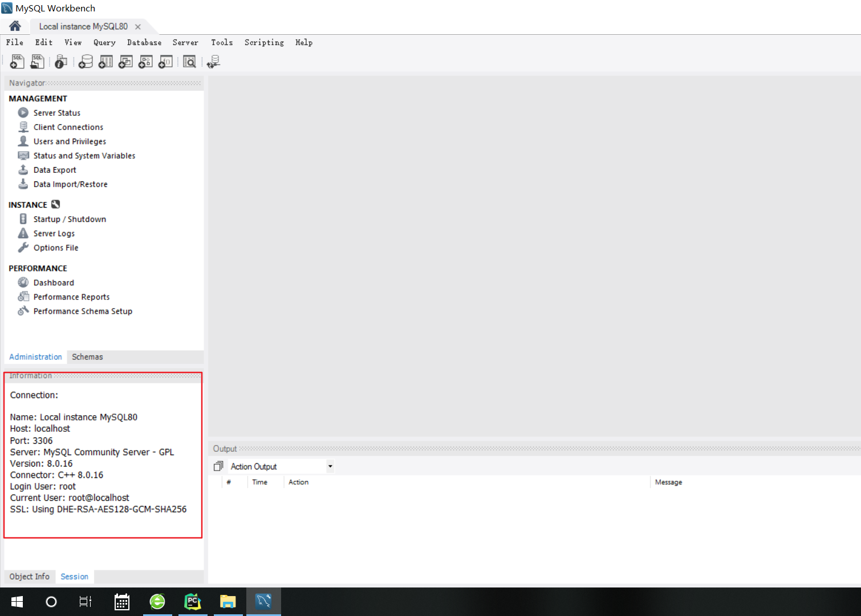Open the Help menu
Image resolution: width=861 pixels, height=616 pixels.
(304, 42)
